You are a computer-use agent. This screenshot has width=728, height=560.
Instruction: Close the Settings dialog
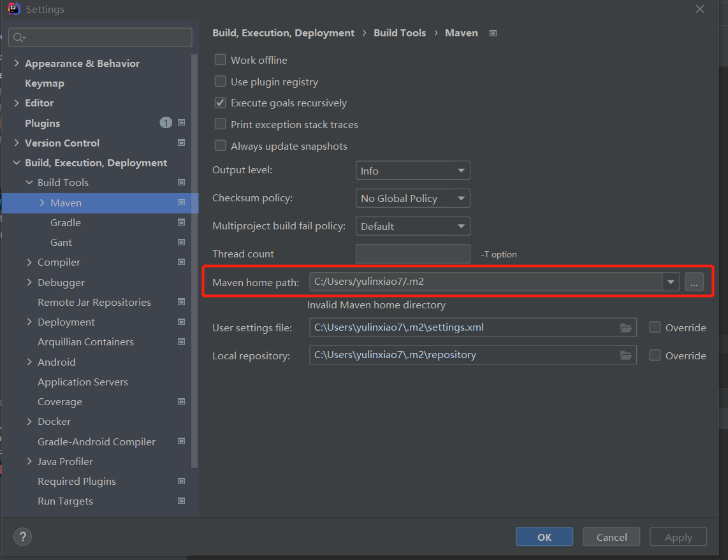click(x=700, y=9)
